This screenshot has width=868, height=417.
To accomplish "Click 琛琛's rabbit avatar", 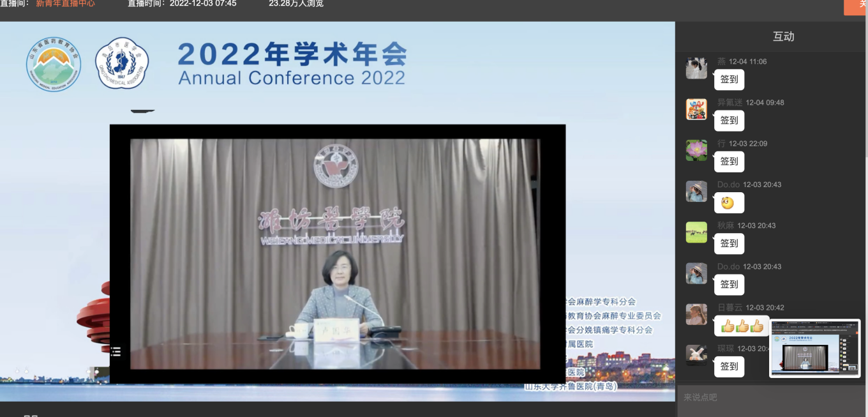I will [x=696, y=355].
